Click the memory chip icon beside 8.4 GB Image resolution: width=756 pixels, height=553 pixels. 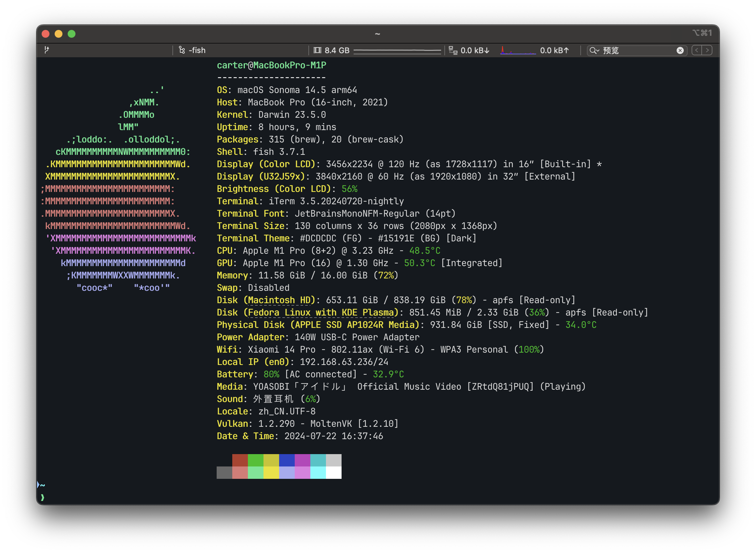click(x=317, y=50)
